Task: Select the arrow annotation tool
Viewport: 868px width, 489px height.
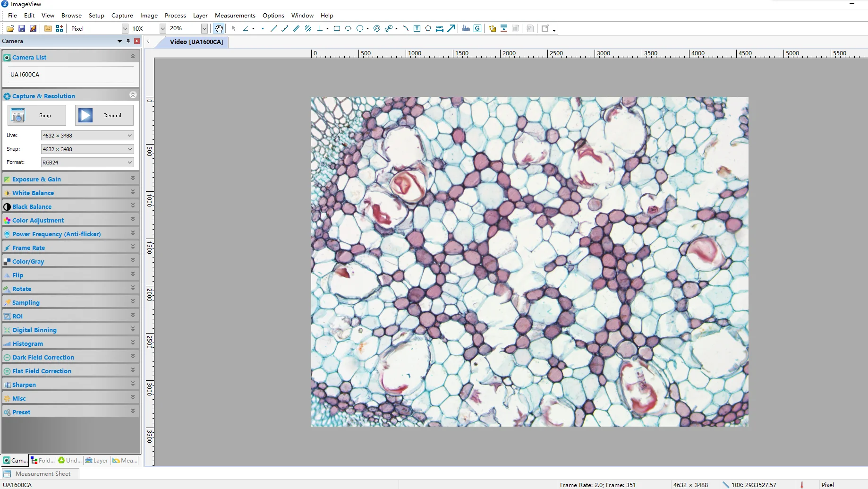Action: pos(451,28)
